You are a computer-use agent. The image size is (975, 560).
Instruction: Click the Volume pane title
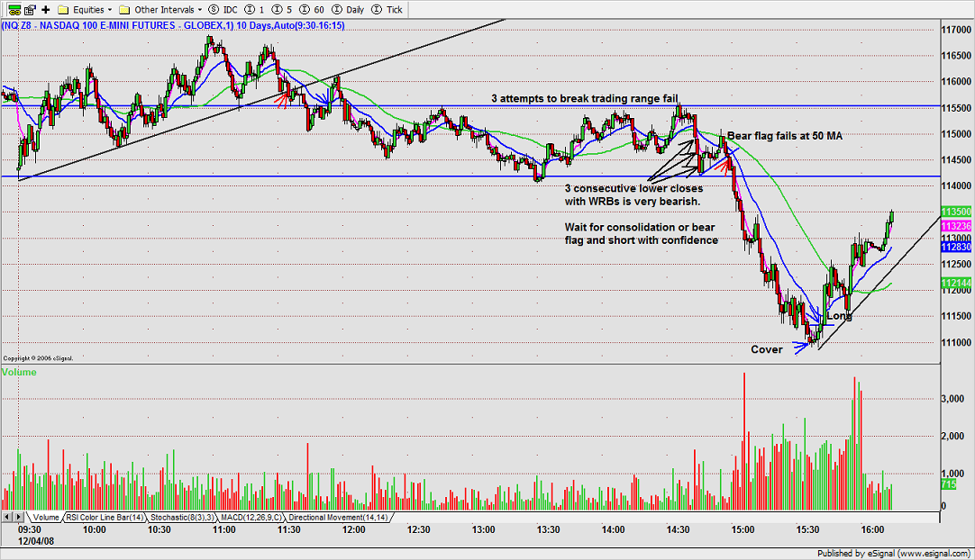(x=19, y=373)
